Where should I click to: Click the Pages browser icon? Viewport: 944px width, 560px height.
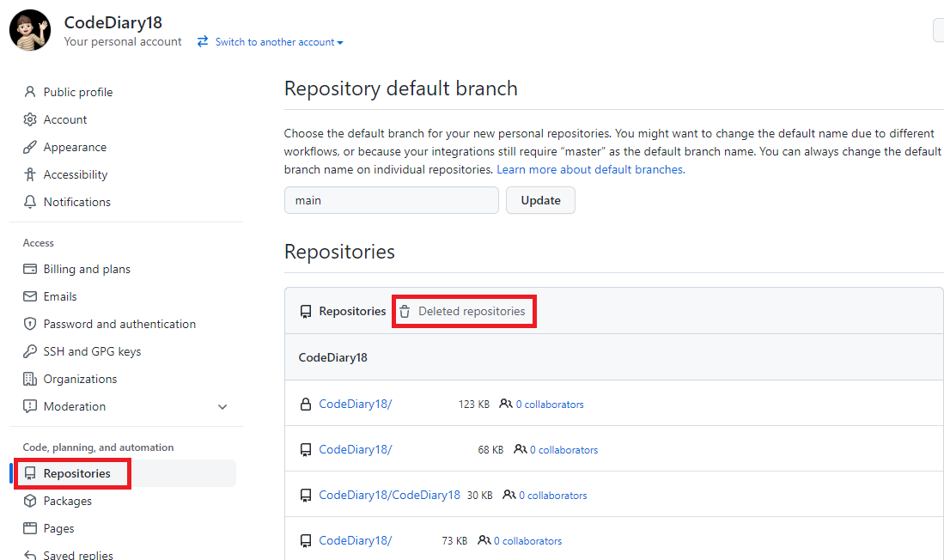pos(29,529)
